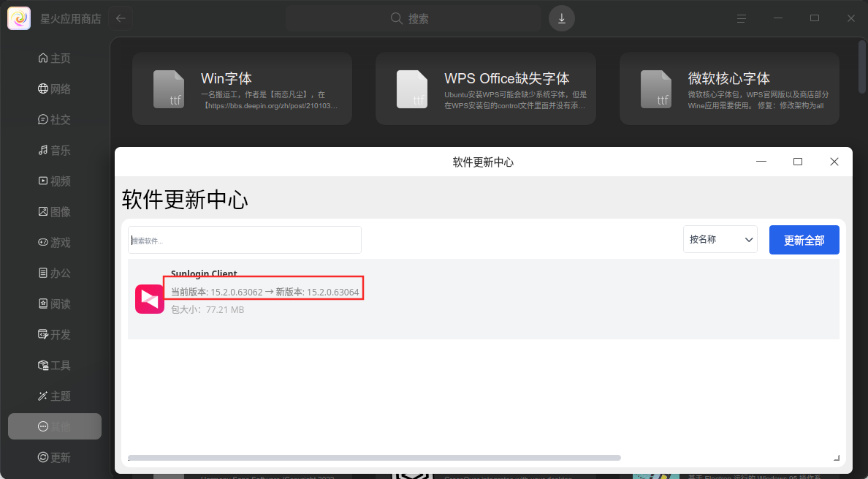Select the 开发 sidebar item
The width and height of the screenshot is (868, 479).
pyautogui.click(x=54, y=334)
